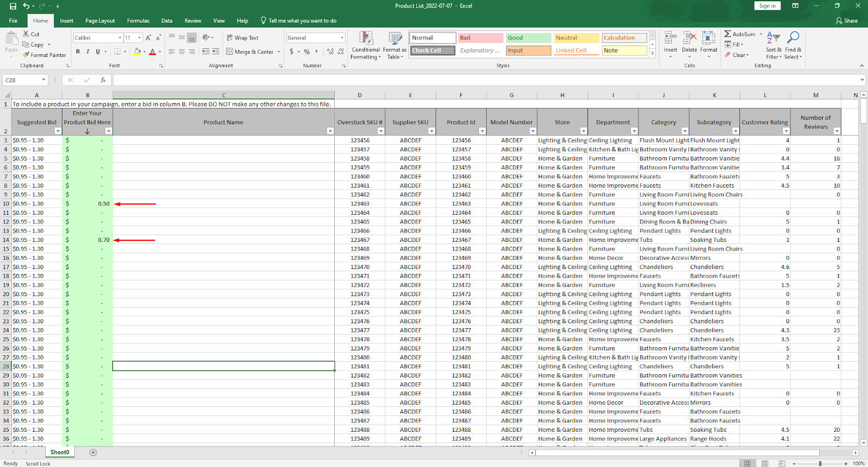Apply the Good cell style swatch

pos(528,38)
